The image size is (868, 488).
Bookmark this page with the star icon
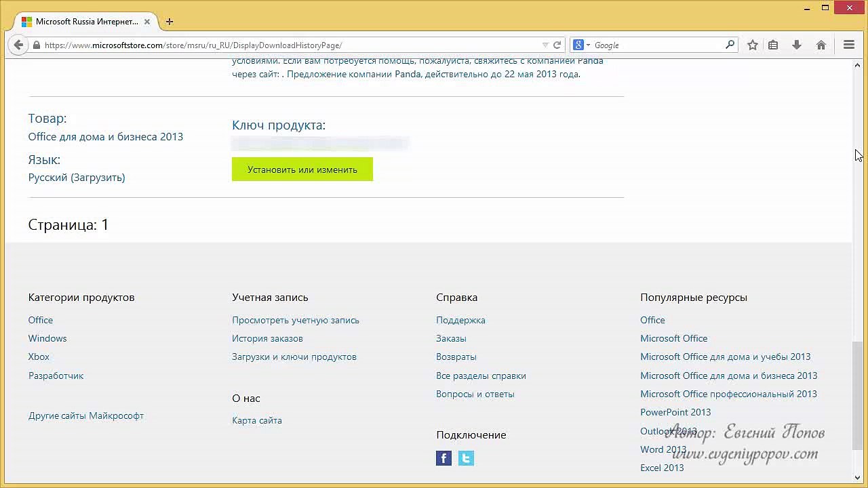pos(753,45)
